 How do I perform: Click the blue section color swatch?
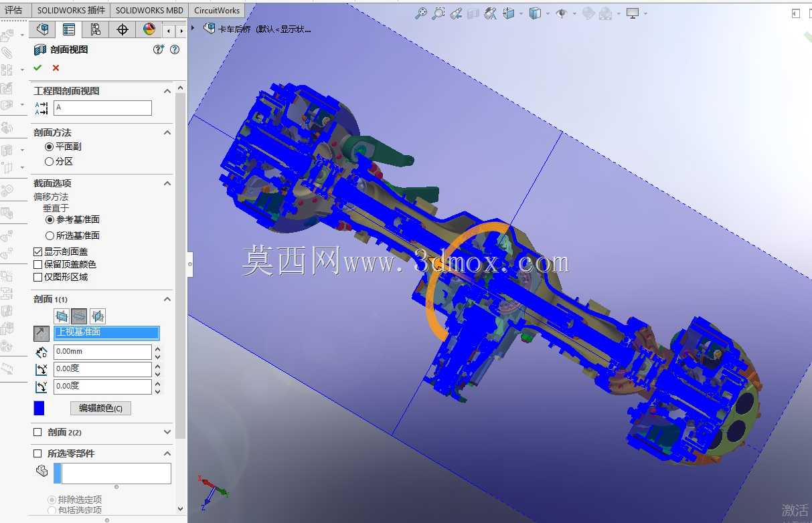(x=39, y=408)
